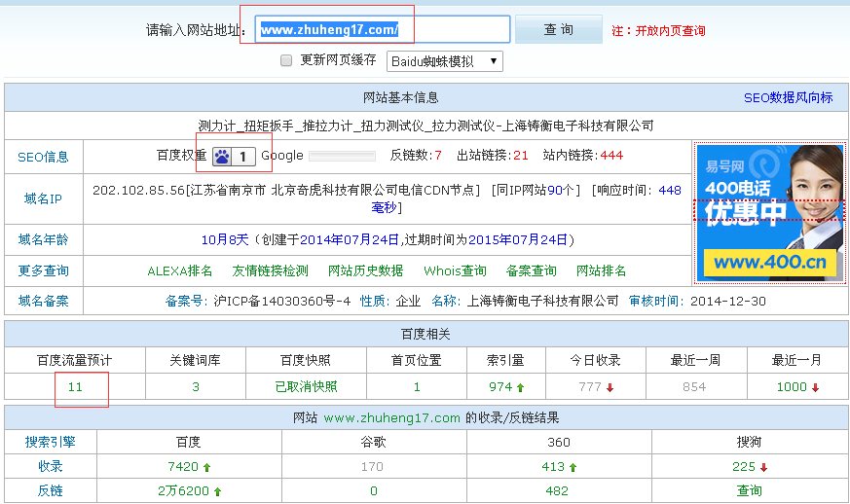The image size is (850, 504).
Task: Open the SEO数据风向标 link
Action: (788, 97)
